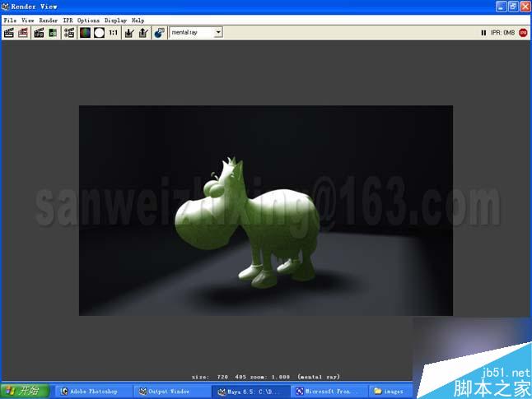Switch to Maya 6.5 in taskbar
Image resolution: width=532 pixels, height=399 pixels.
pos(251,392)
